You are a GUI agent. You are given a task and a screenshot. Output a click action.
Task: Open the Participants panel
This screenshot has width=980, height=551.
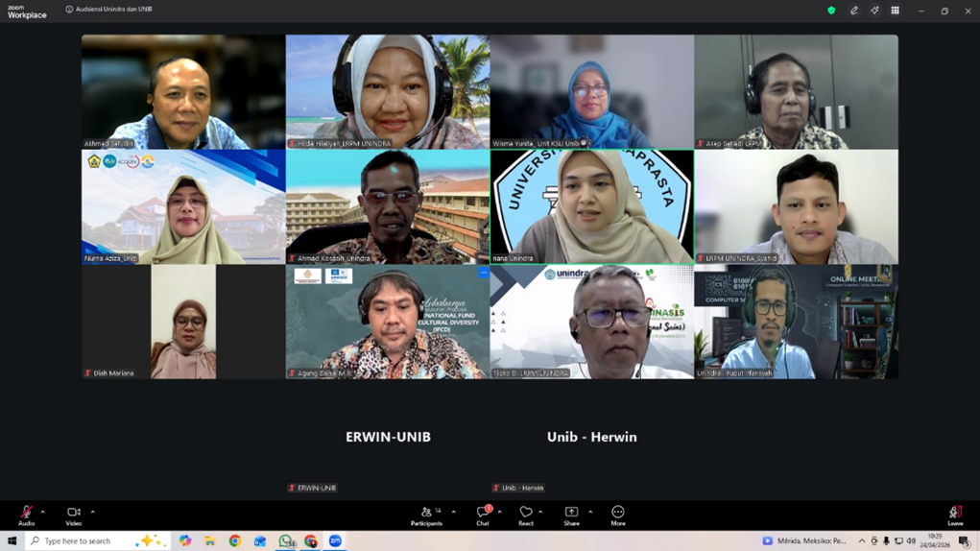425,514
